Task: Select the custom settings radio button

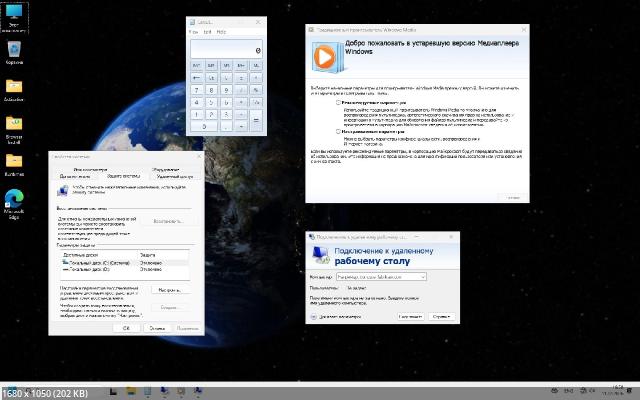Action: point(337,130)
